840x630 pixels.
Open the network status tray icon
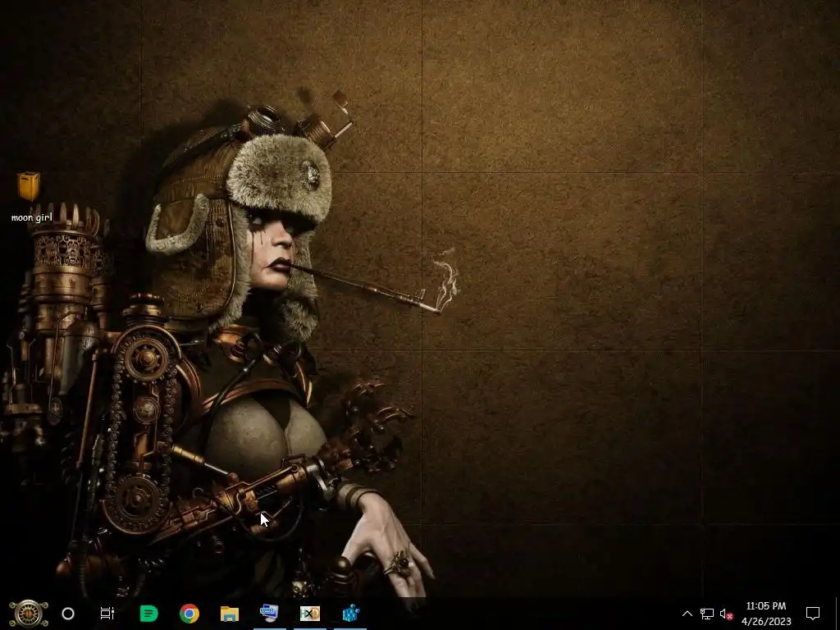point(706,614)
